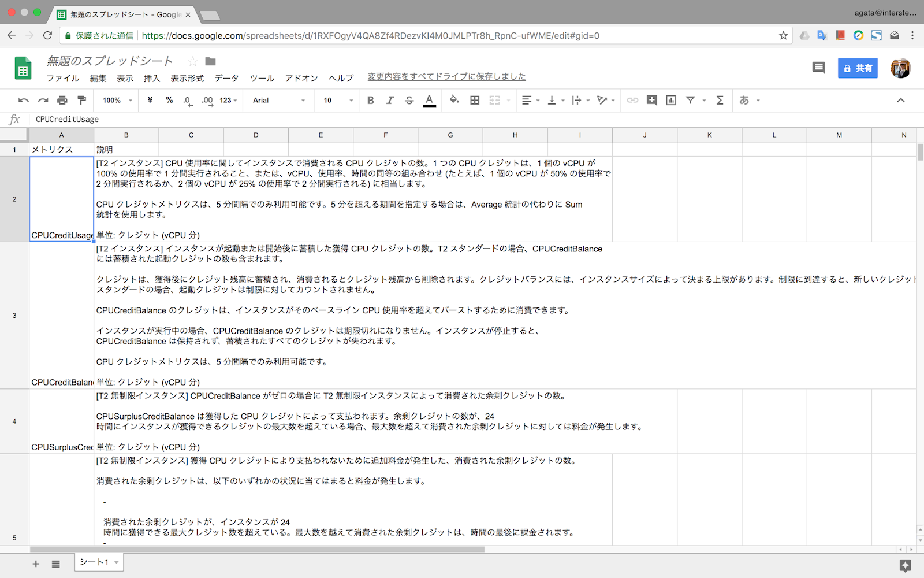Open the 挿入 menu
Screen dimensions: 924x578
click(x=152, y=78)
